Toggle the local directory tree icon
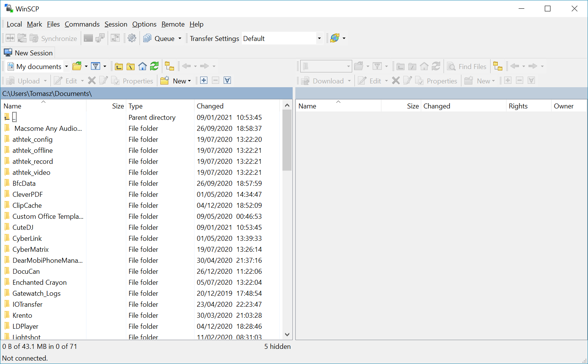 click(x=169, y=66)
